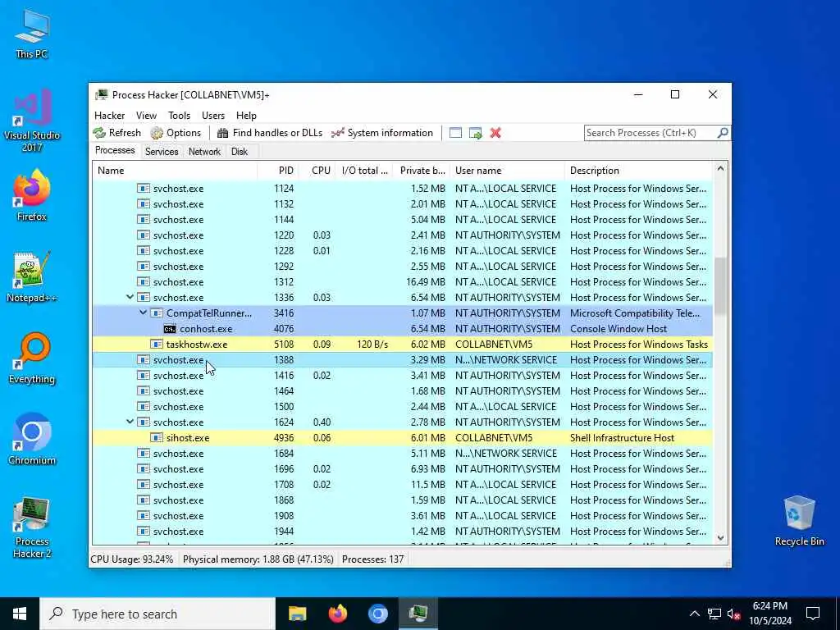
Task: Switch to the Disk tab
Action: coord(240,152)
